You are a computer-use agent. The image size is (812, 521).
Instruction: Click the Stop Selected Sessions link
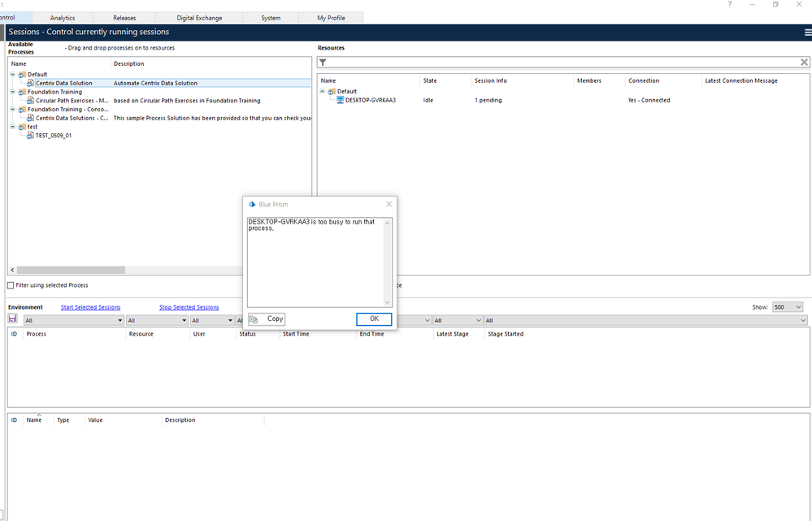pyautogui.click(x=189, y=307)
